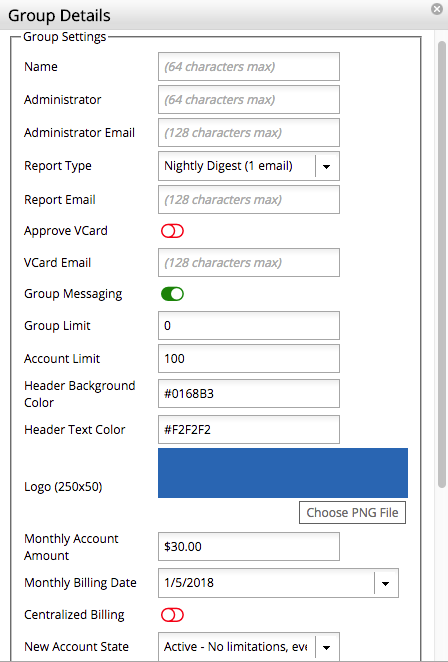The image size is (448, 662).
Task: Select the Administrator Email field
Action: click(x=249, y=133)
